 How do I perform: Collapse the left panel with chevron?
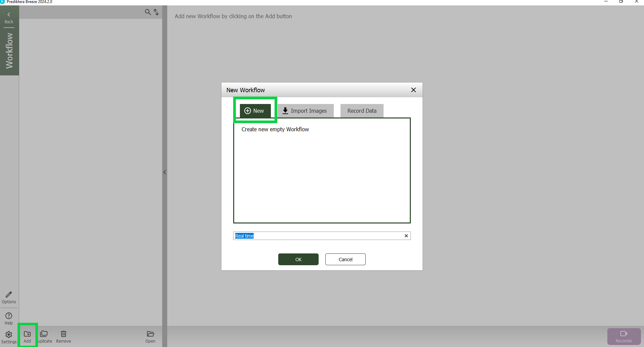tap(165, 172)
